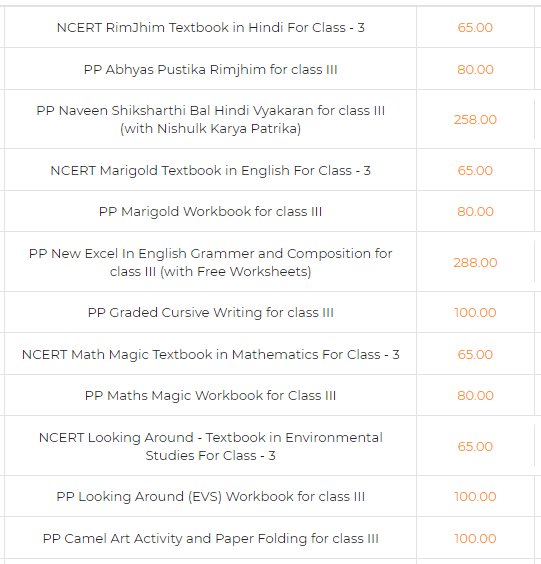
Task: Click the 258.00 price value
Action: 475,120
